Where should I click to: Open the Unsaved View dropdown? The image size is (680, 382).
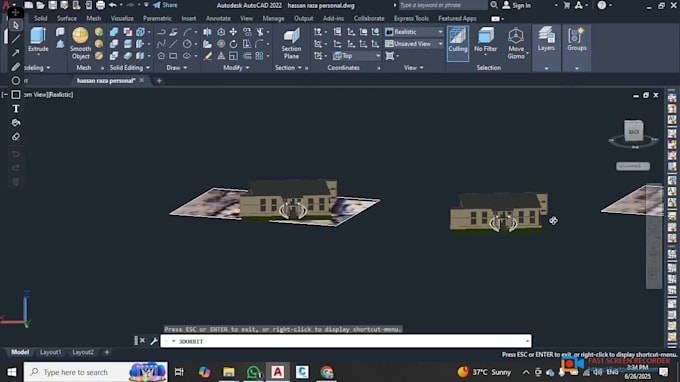414,44
